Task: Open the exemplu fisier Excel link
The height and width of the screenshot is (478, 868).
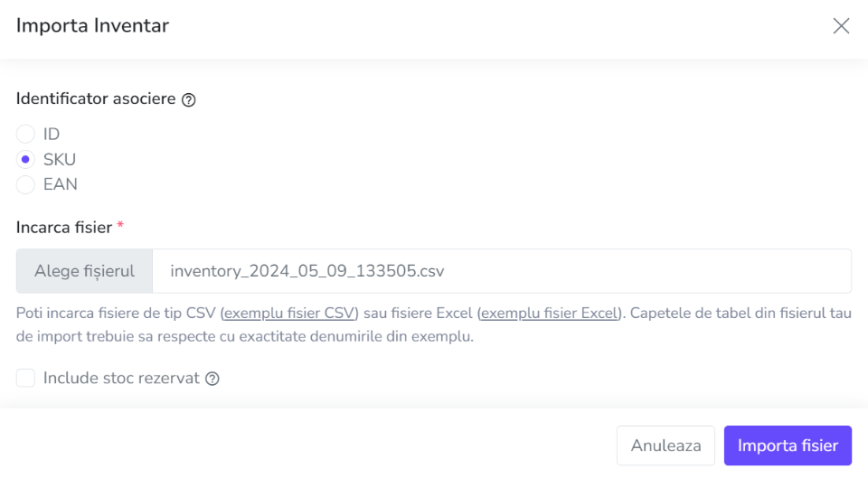Action: point(549,314)
